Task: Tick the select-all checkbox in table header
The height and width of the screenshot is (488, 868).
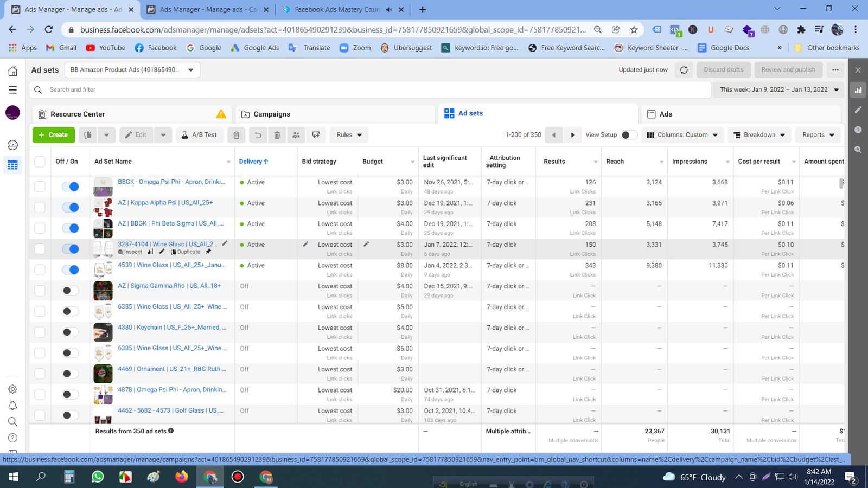Action: coord(40,162)
